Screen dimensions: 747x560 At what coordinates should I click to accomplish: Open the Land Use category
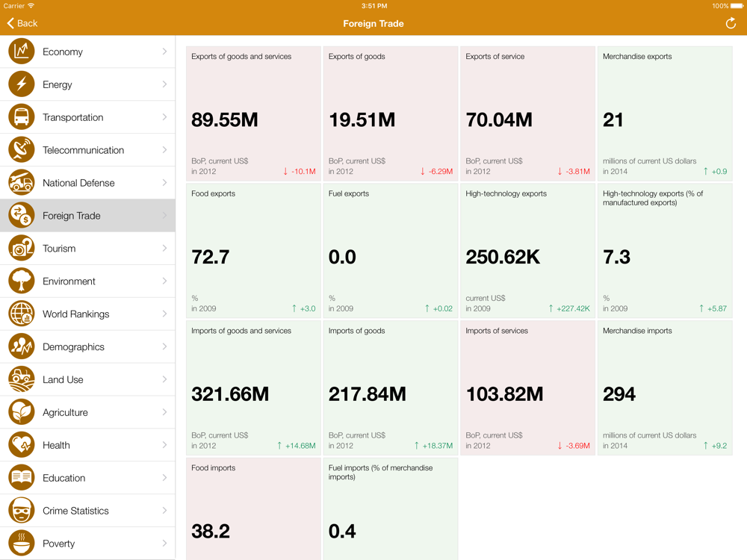coord(87,379)
